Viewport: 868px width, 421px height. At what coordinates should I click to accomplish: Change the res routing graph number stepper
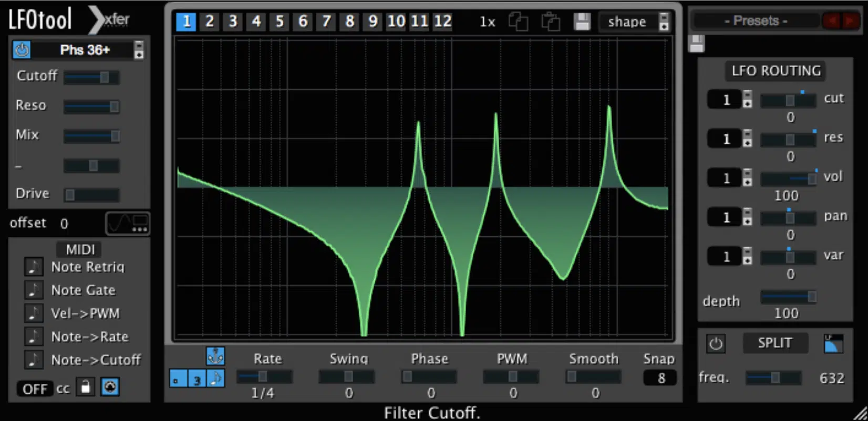click(747, 138)
